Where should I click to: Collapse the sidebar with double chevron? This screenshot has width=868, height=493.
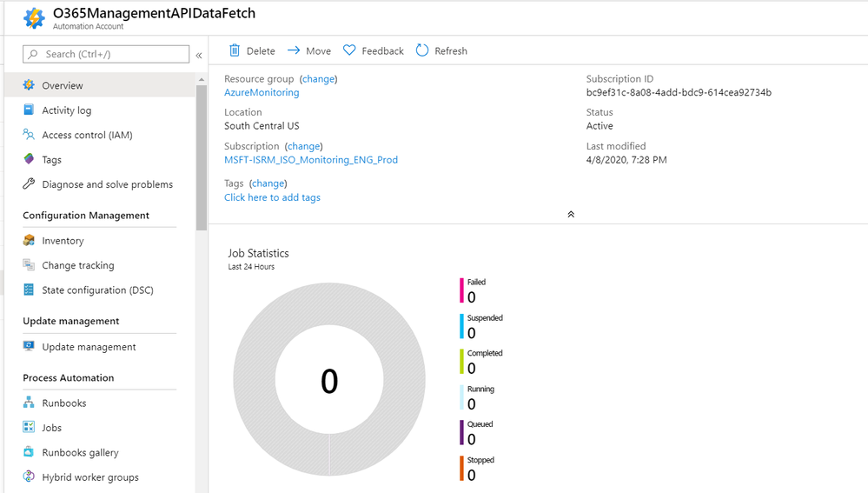(199, 55)
